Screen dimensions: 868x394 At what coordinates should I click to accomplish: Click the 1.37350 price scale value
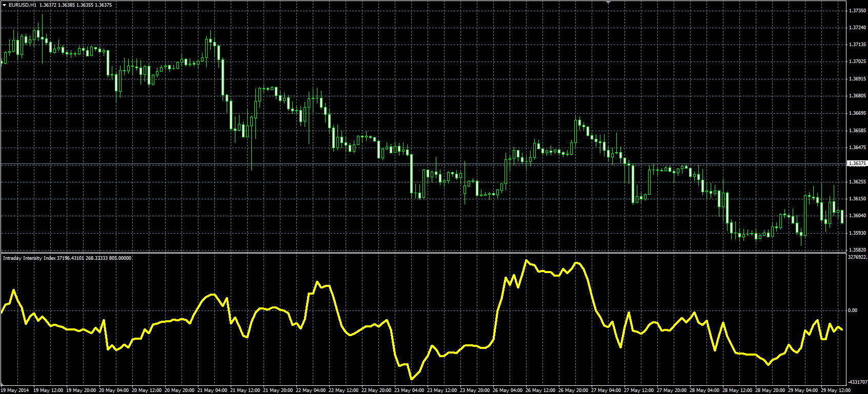click(x=858, y=10)
